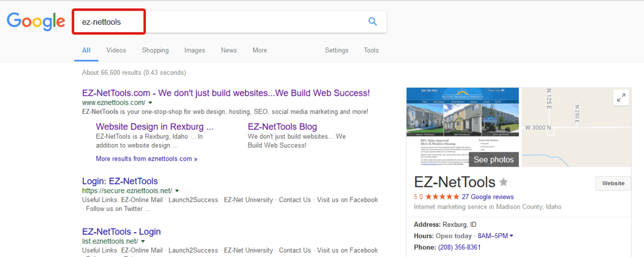The image size is (644, 257).
Task: Open dropdown arrow beside list.eznettools.net URL
Action: pos(143,241)
